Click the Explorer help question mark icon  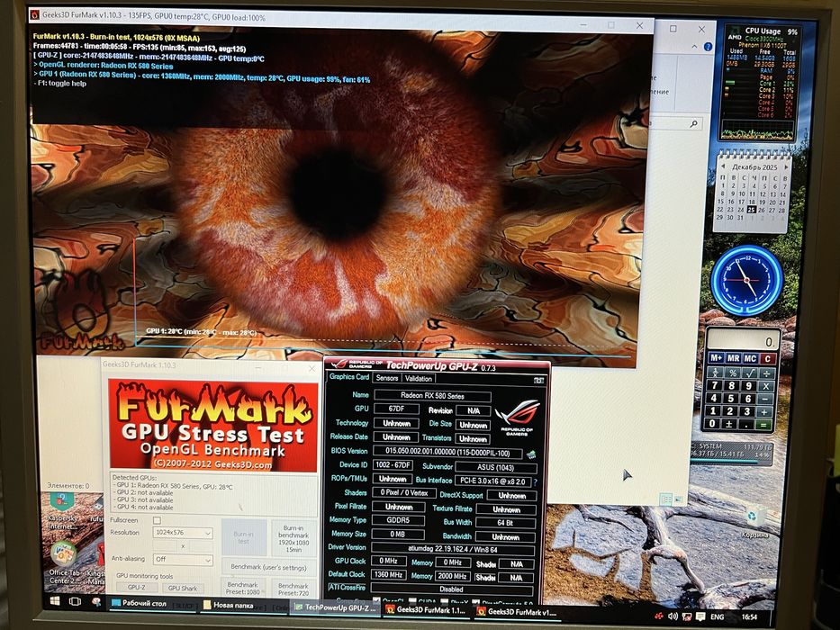(708, 47)
